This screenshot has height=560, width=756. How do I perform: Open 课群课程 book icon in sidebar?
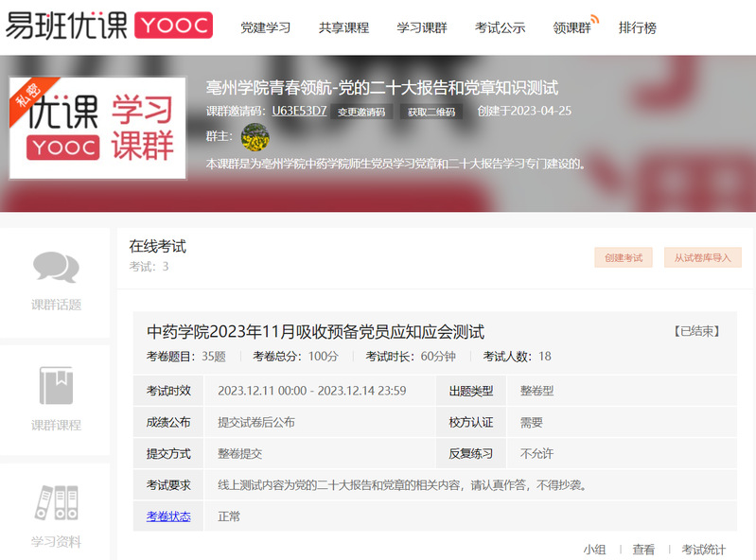[x=56, y=386]
